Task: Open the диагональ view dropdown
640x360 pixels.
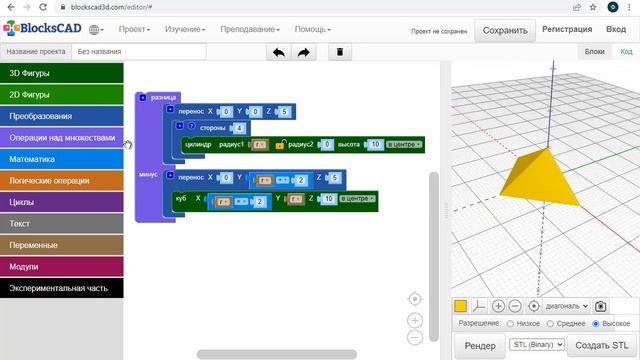Action: coord(567,306)
